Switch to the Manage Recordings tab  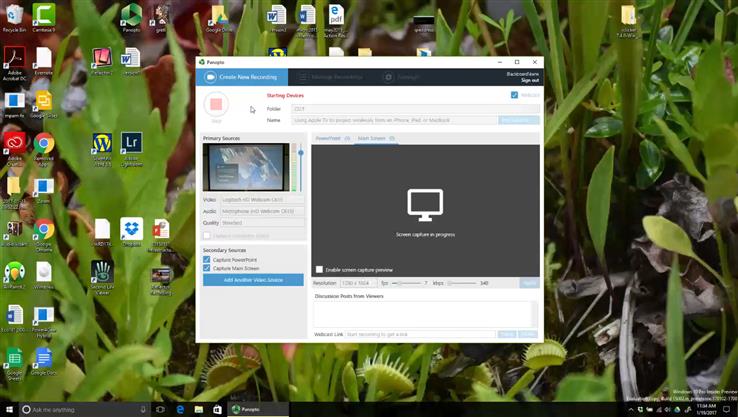point(331,77)
